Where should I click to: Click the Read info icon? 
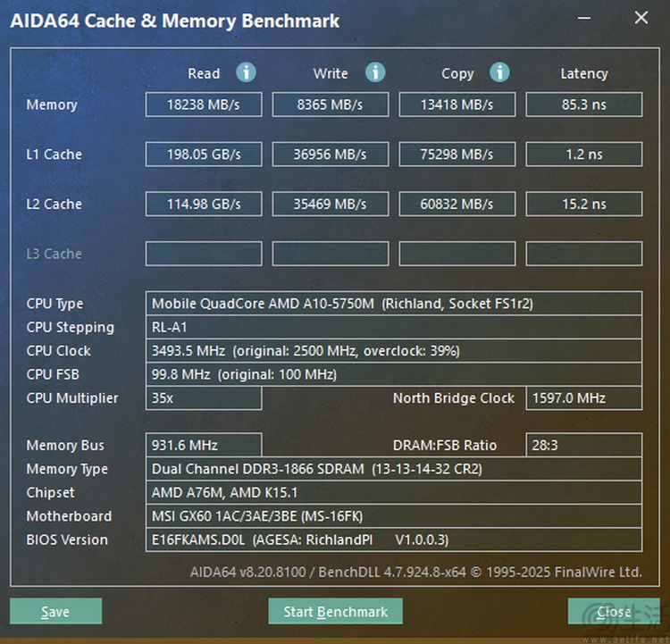coord(247,72)
